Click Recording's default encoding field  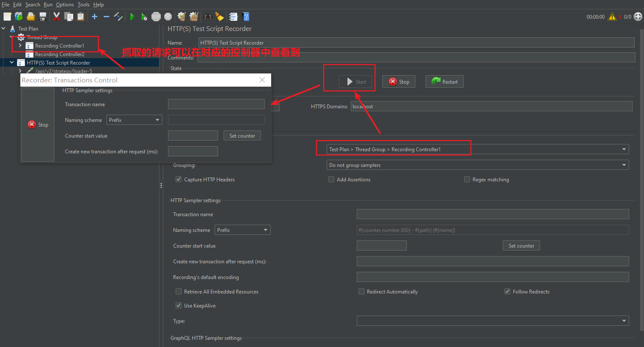[493, 277]
